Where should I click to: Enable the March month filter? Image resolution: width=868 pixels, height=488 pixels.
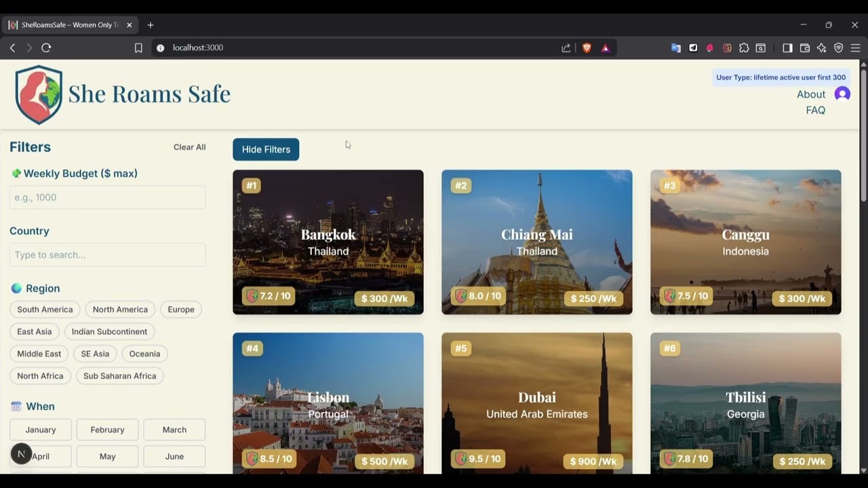pos(174,429)
